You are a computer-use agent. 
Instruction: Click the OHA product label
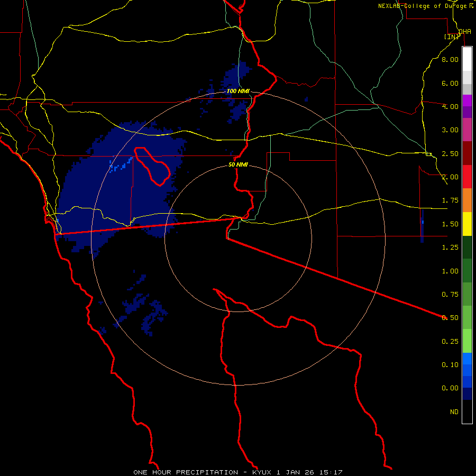465,32
